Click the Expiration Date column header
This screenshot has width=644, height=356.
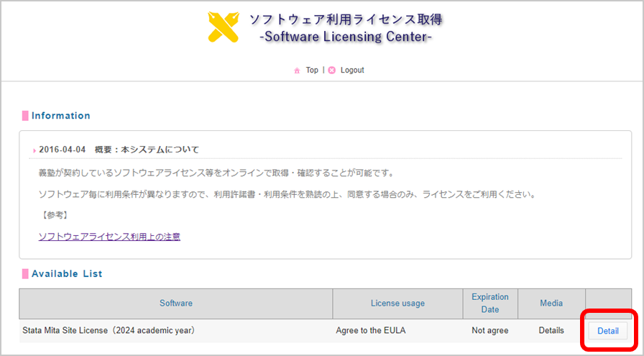[490, 303]
